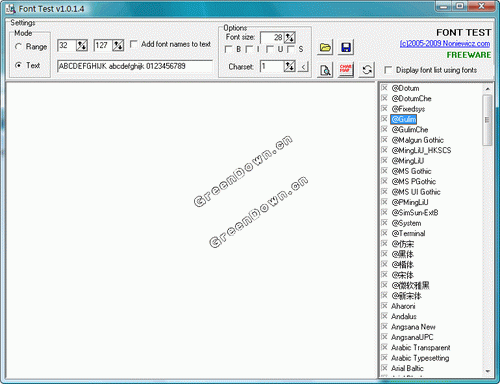
Task: Open the character map icon
Action: 346,70
